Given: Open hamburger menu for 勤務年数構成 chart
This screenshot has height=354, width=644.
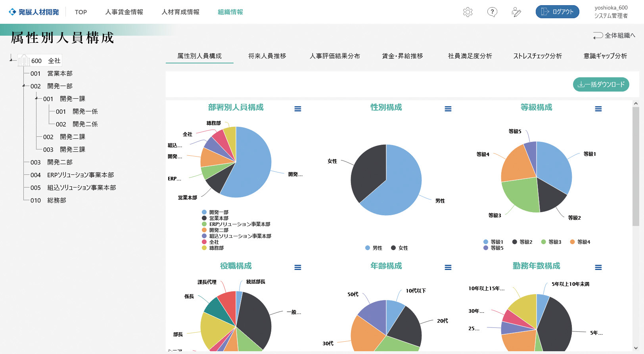Looking at the screenshot, I should coord(598,268).
